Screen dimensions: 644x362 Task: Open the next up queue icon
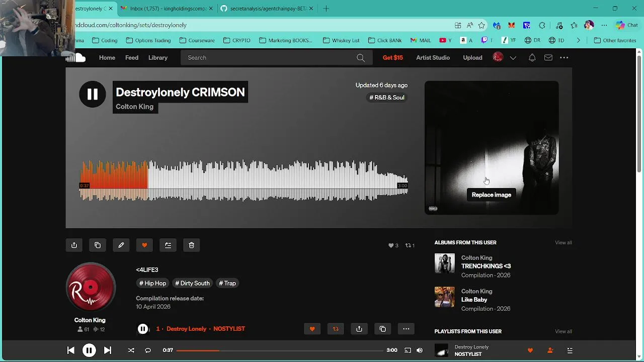click(570, 350)
